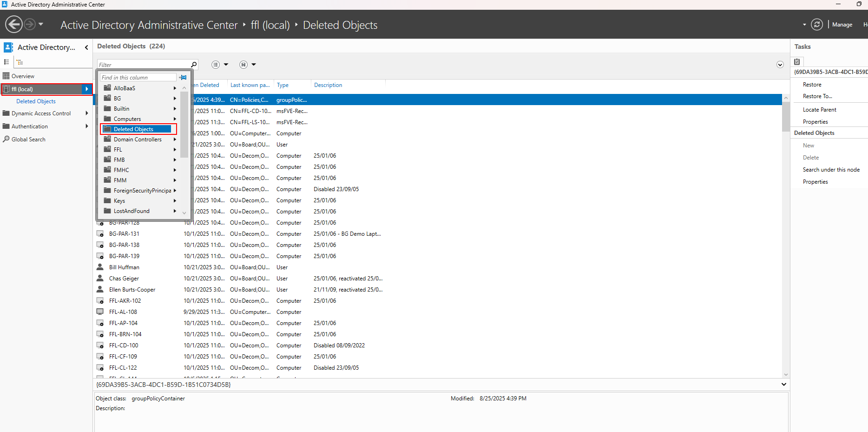Open Properties for selected GUID object

tap(815, 122)
